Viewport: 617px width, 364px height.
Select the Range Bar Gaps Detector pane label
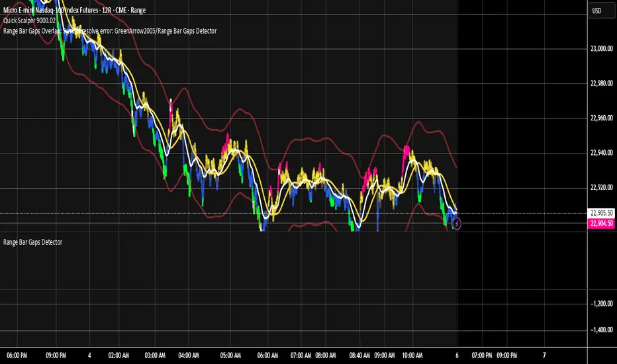(32, 242)
